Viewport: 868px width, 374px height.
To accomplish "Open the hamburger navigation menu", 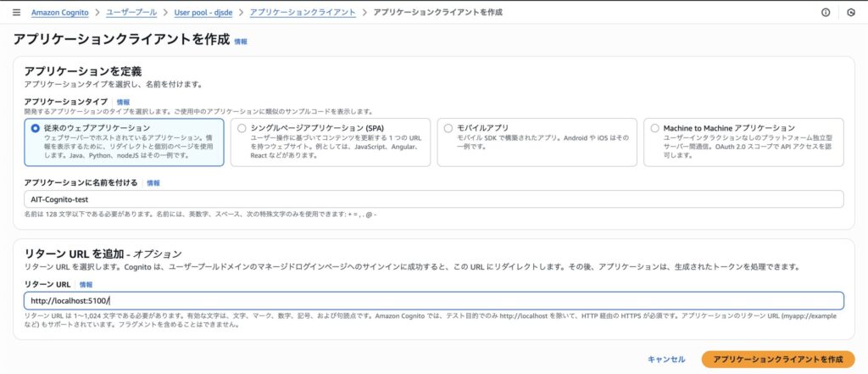I will [x=17, y=12].
